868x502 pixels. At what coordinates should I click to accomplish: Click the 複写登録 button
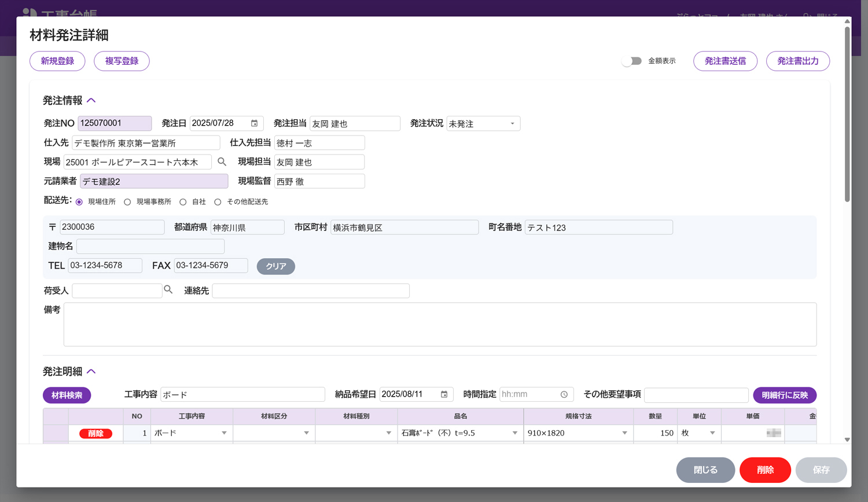pyautogui.click(x=122, y=61)
